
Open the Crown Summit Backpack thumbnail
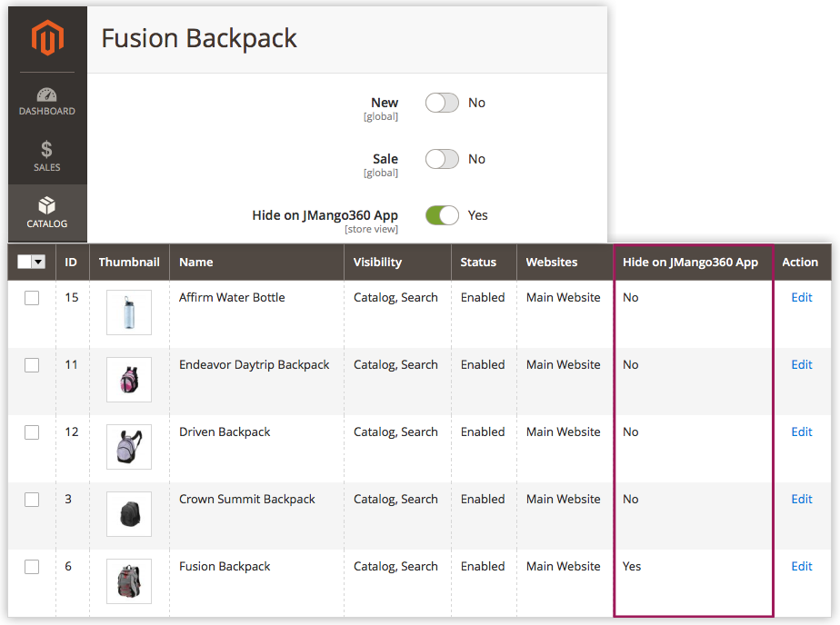click(129, 514)
